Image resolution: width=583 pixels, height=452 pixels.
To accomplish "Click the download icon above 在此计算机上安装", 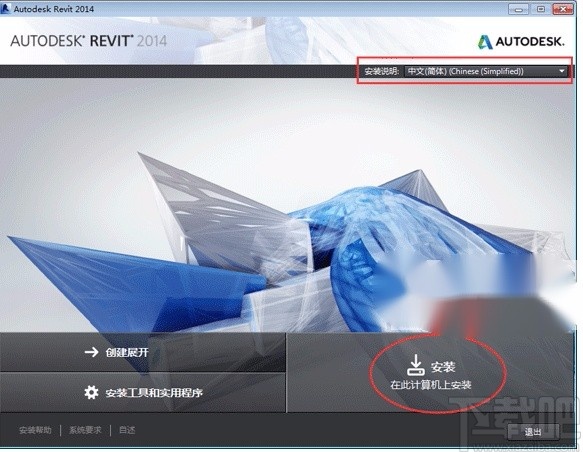I will tap(416, 365).
